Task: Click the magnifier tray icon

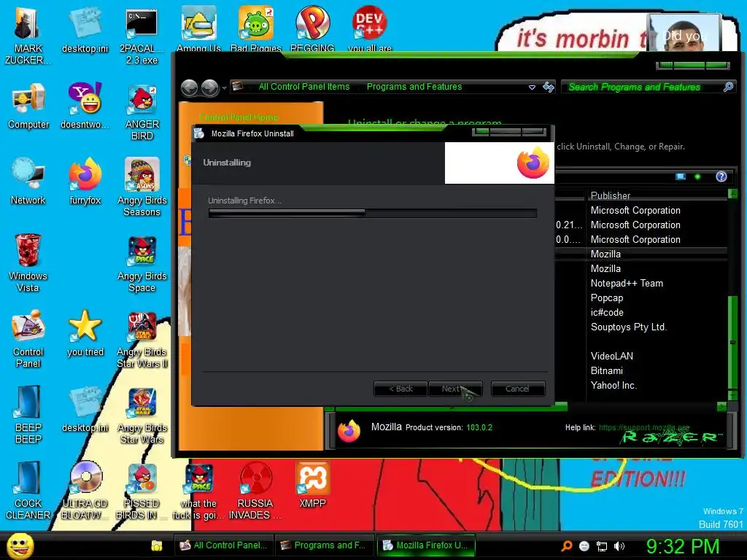Action: (x=567, y=545)
